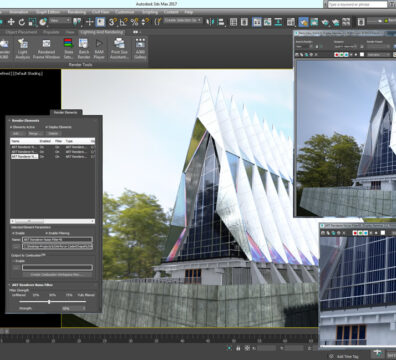This screenshot has height=360, width=396.
Task: Click Render in the Cloud teapot icon
Action: pos(335,22)
